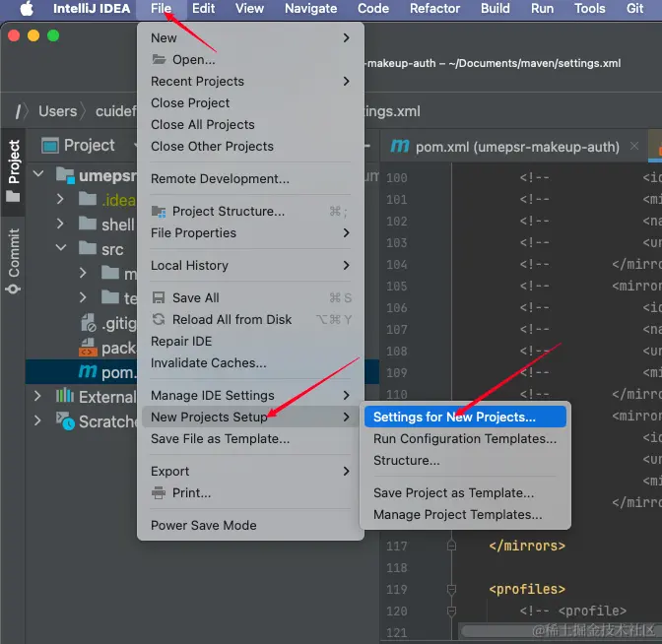Choose Close Other Projects

(x=212, y=146)
